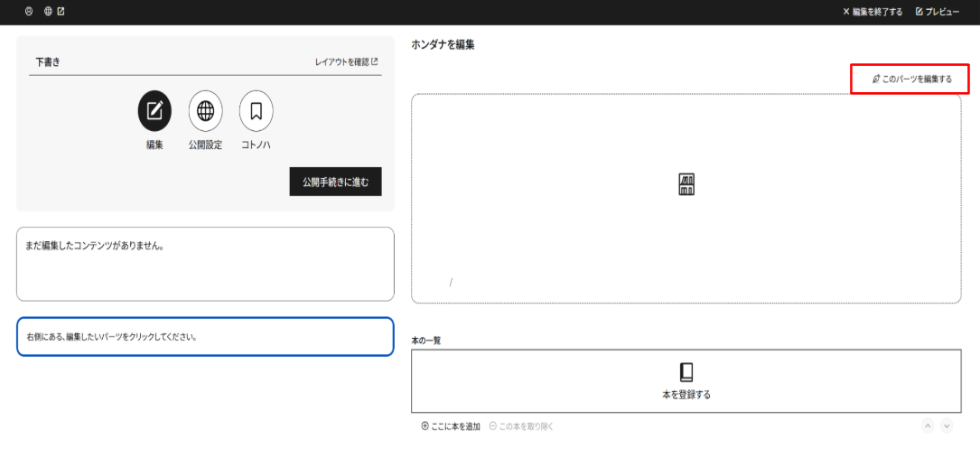
Task: Open コトノハ bookmark icon
Action: tap(257, 111)
